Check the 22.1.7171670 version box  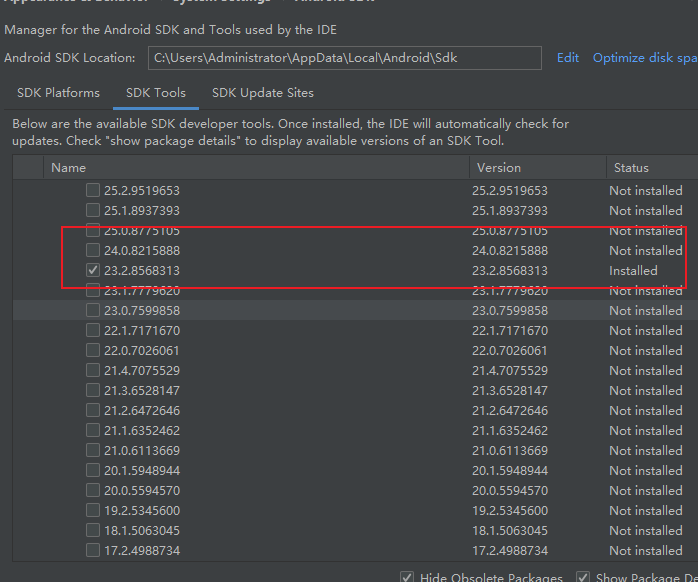tap(93, 330)
